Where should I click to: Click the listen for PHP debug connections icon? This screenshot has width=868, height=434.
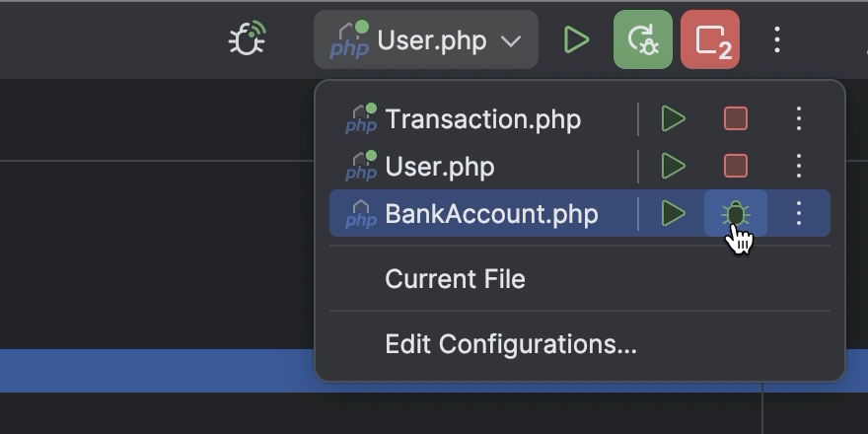(x=247, y=39)
